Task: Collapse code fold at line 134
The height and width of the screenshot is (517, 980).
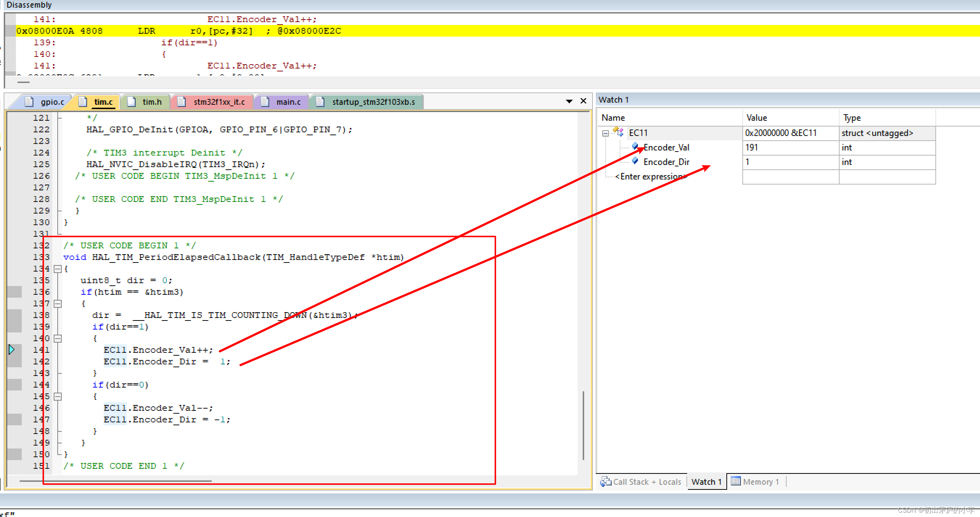Action: pos(58,269)
